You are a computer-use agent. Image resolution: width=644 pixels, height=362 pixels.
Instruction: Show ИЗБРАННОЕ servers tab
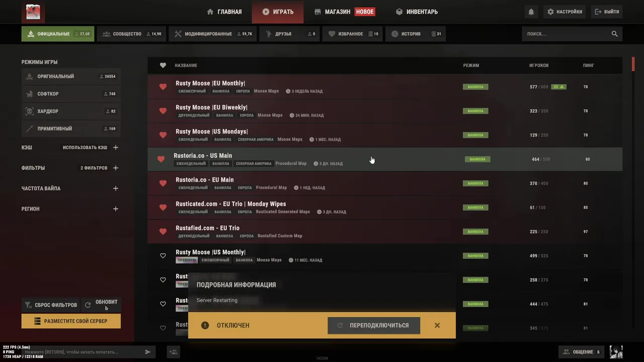pyautogui.click(x=352, y=34)
